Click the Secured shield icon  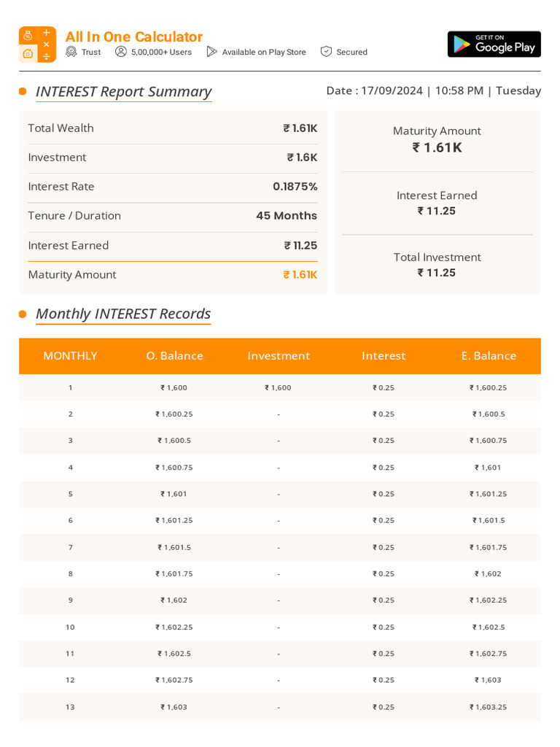[x=326, y=52]
